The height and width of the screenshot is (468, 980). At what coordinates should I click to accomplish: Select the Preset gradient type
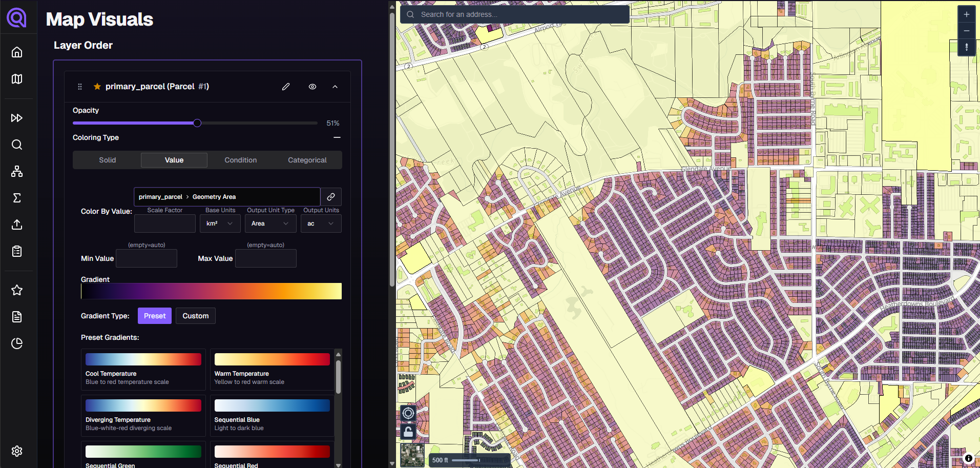click(x=155, y=316)
